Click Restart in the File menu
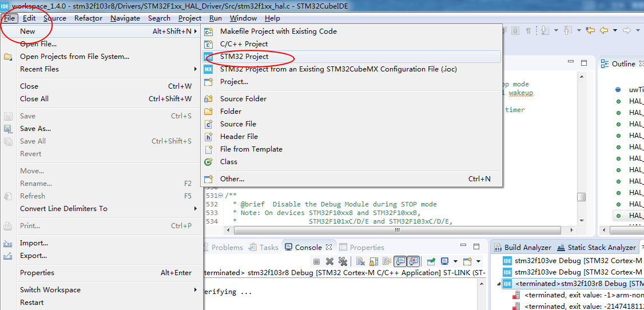Screen dimensions: 644x310 pyautogui.click(x=31, y=302)
